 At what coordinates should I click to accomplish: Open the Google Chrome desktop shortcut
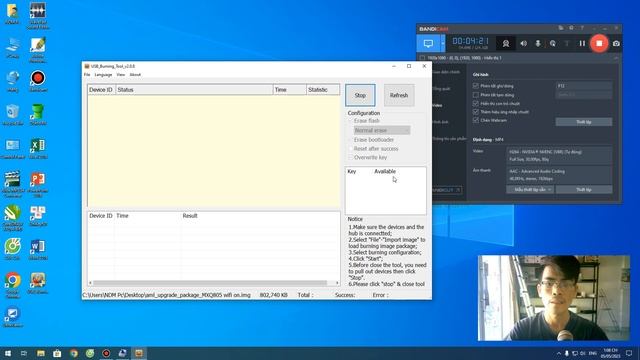click(13, 285)
